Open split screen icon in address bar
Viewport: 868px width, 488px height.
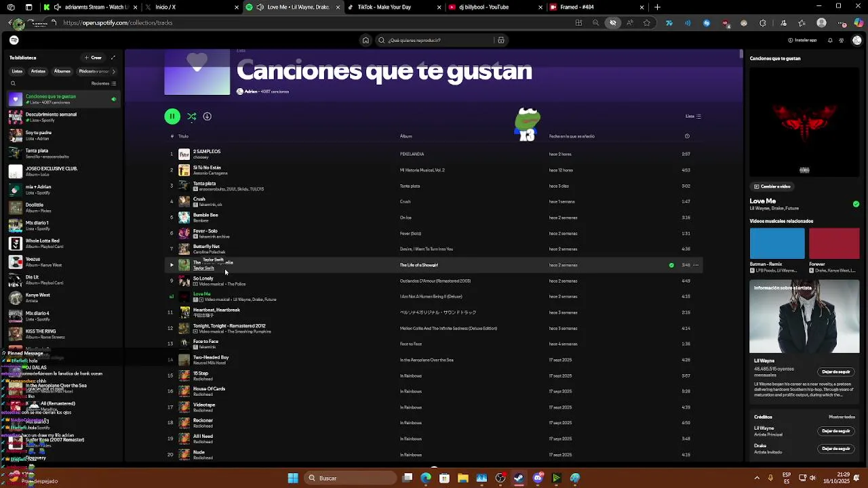578,22
